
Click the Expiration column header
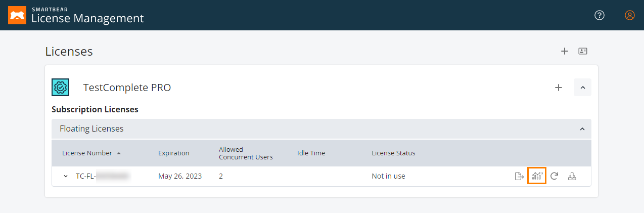[173, 153]
